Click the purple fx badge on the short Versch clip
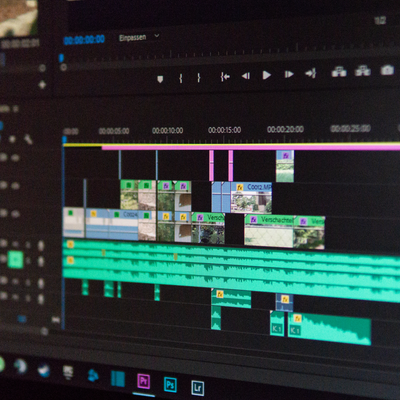The width and height of the screenshot is (400, 400). 200,218
